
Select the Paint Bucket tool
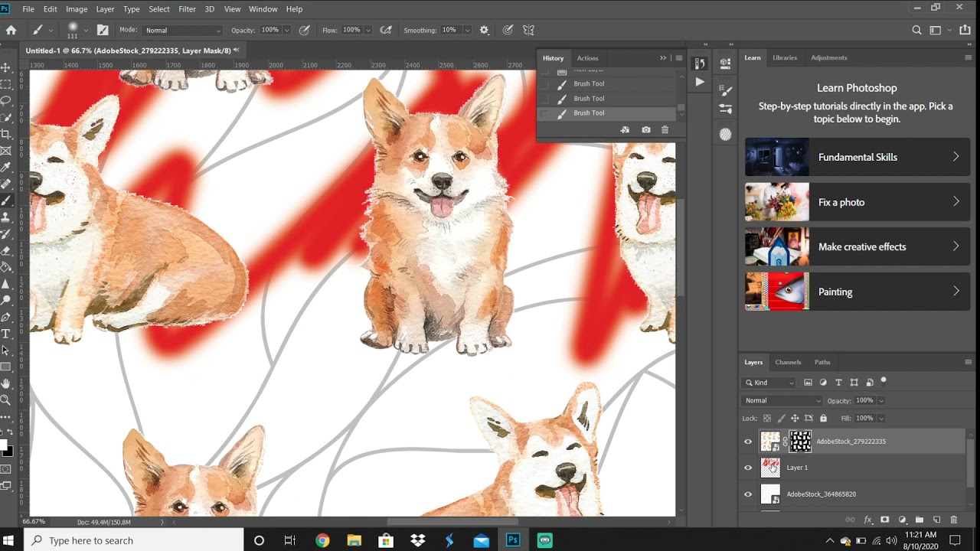coord(6,267)
